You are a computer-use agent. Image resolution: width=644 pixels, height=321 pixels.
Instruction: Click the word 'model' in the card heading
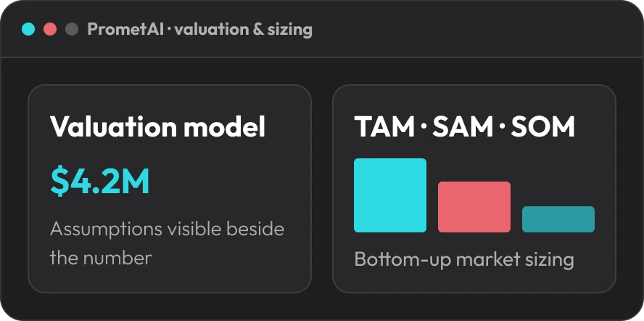tap(225, 127)
